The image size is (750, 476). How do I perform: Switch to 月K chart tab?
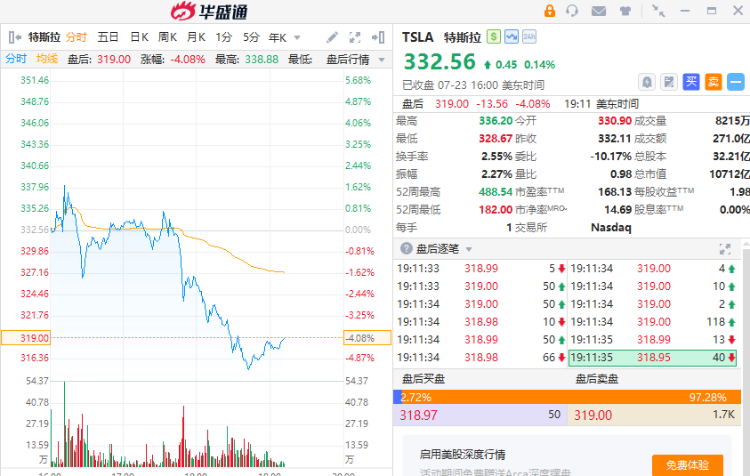(x=196, y=37)
